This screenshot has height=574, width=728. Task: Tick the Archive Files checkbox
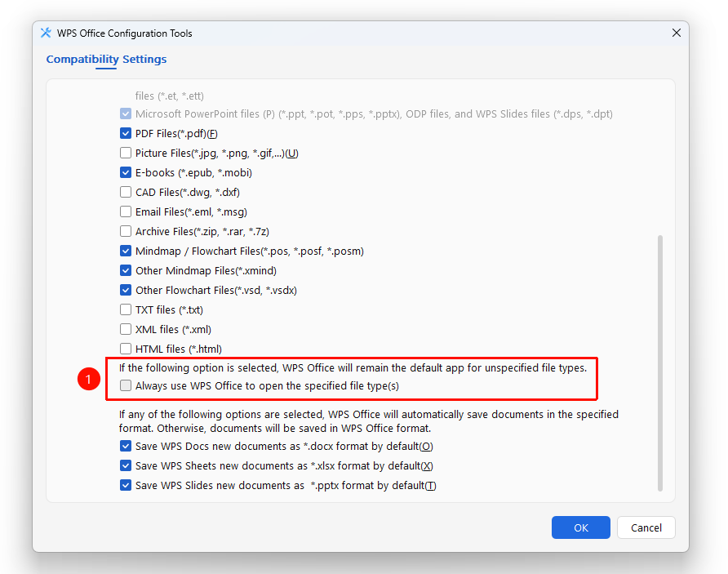tap(126, 231)
